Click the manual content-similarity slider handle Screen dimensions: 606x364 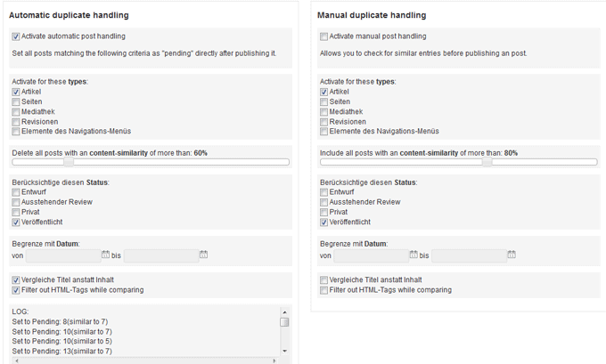tap(487, 162)
